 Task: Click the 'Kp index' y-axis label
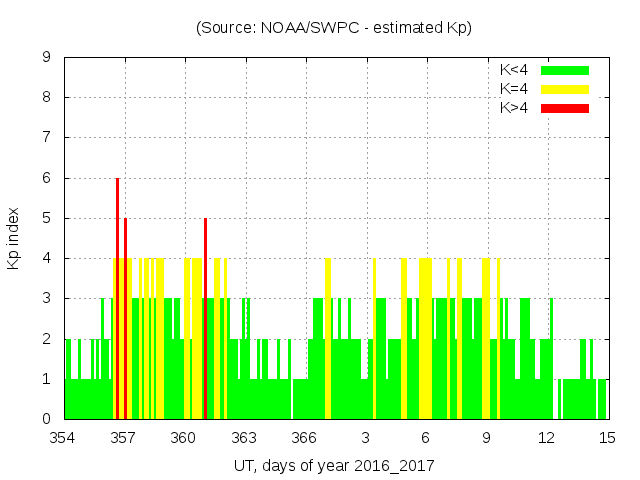14,238
